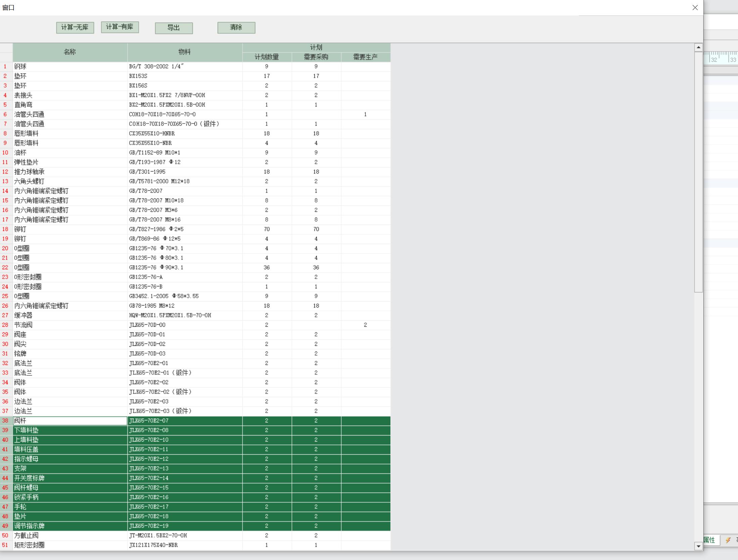Click the 计算-有库 button
The width and height of the screenshot is (738, 560).
pyautogui.click(x=120, y=27)
